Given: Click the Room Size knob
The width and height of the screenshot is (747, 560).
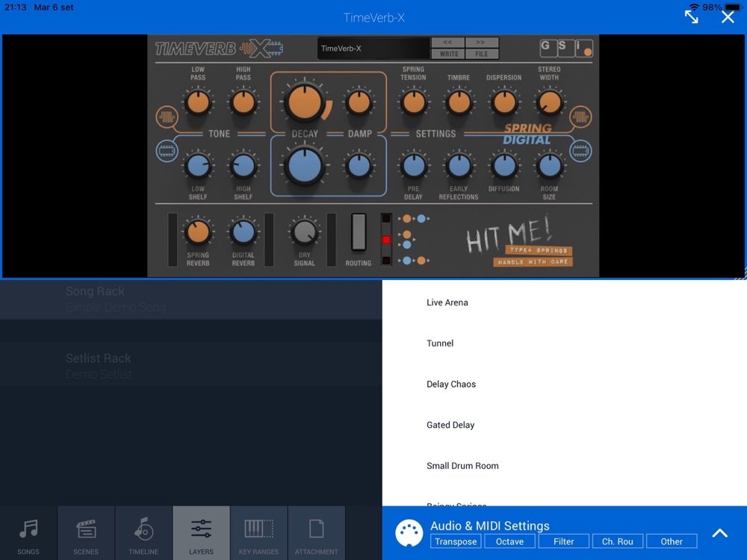Looking at the screenshot, I should tap(549, 166).
